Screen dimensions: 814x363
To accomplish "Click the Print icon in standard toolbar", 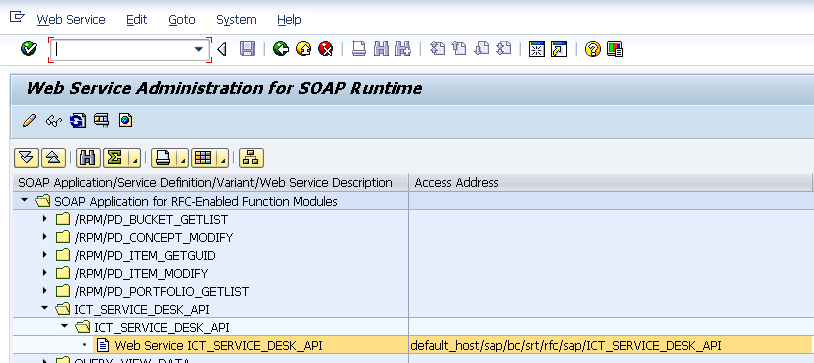I will tap(359, 49).
